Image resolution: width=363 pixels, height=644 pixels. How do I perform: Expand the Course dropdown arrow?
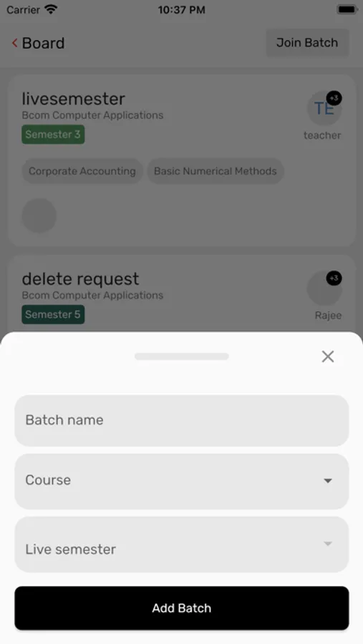[x=328, y=481]
